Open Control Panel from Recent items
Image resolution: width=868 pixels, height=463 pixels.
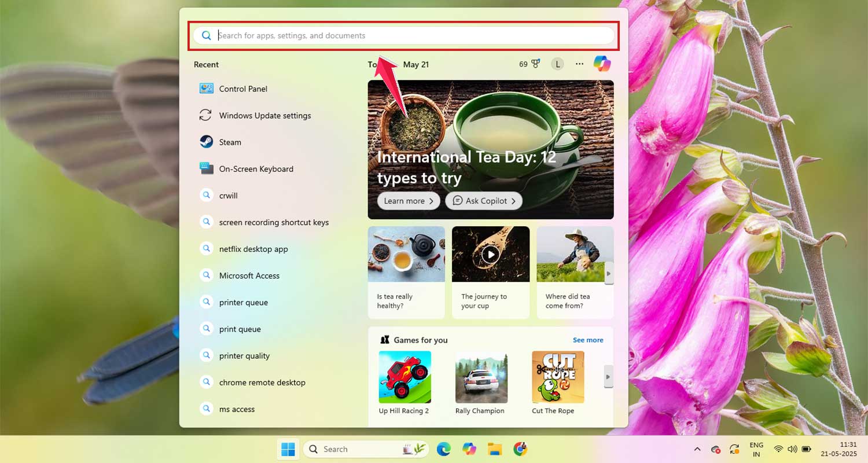click(x=242, y=89)
